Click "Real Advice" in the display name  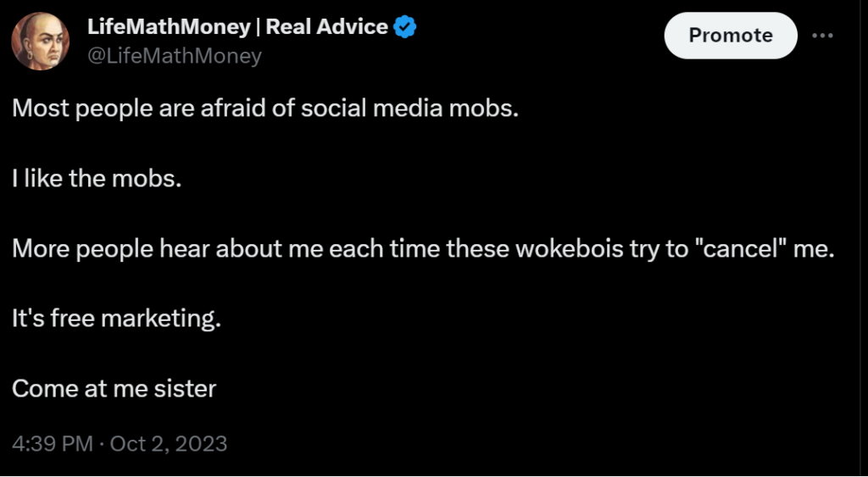pyautogui.click(x=327, y=27)
